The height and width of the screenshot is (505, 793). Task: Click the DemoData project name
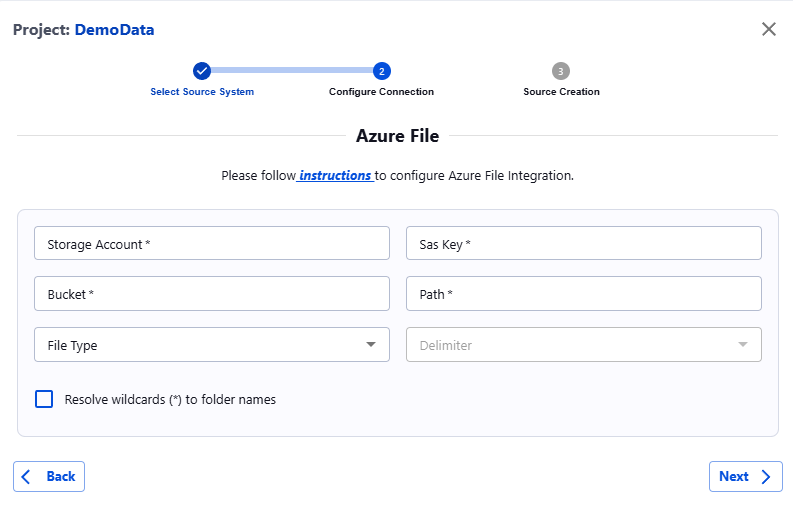[114, 30]
